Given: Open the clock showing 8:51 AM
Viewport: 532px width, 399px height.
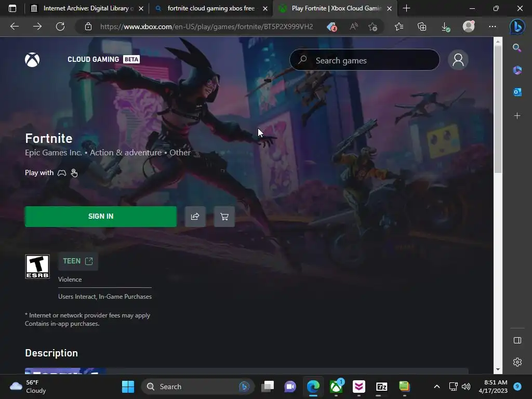Looking at the screenshot, I should pyautogui.click(x=493, y=387).
